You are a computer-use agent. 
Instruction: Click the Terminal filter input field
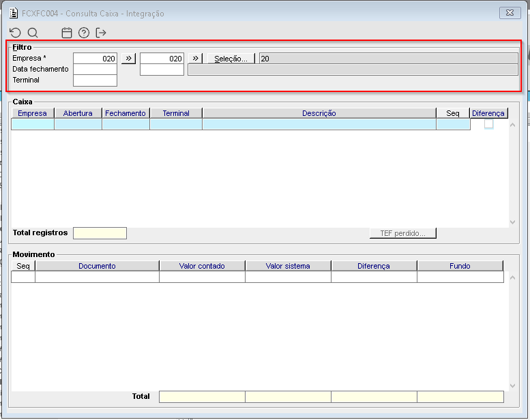[x=95, y=80]
